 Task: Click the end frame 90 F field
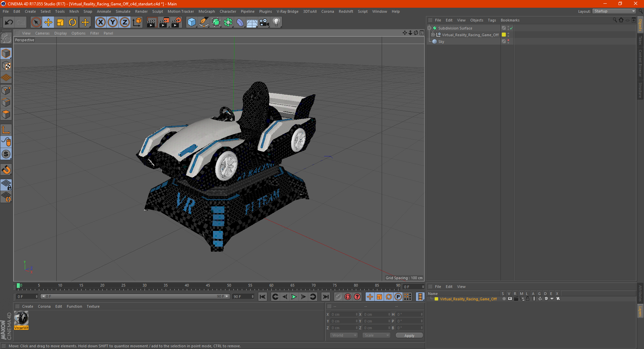[x=243, y=297]
